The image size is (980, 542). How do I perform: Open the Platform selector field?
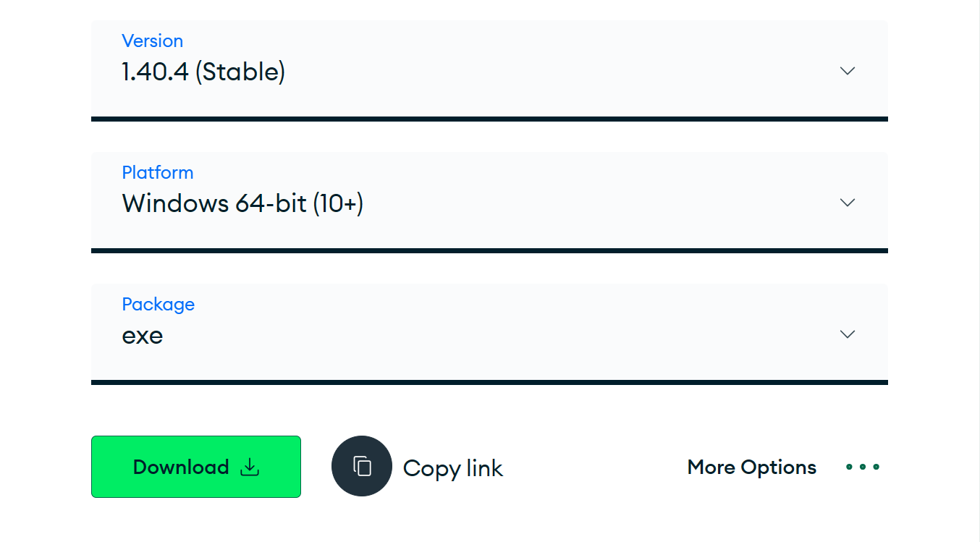(x=489, y=201)
